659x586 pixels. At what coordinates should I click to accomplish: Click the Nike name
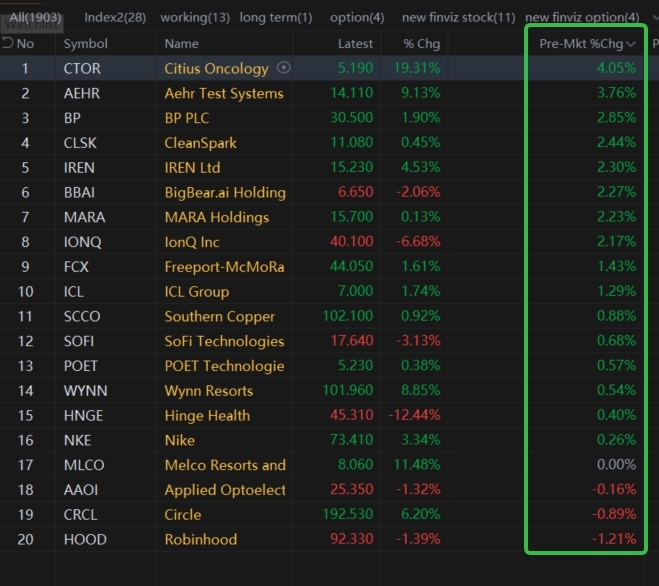point(179,441)
